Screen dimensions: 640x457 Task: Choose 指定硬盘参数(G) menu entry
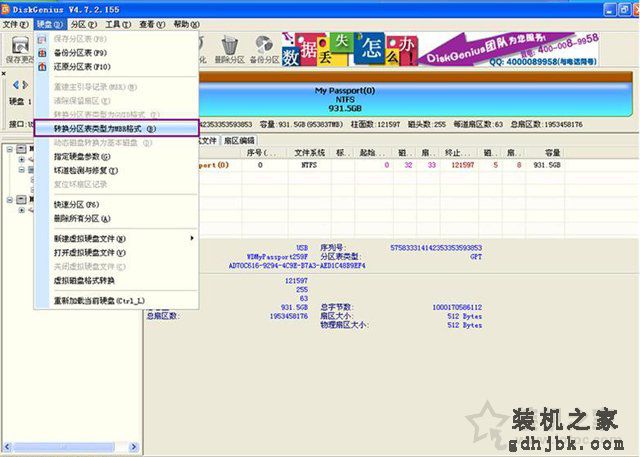(x=116, y=157)
